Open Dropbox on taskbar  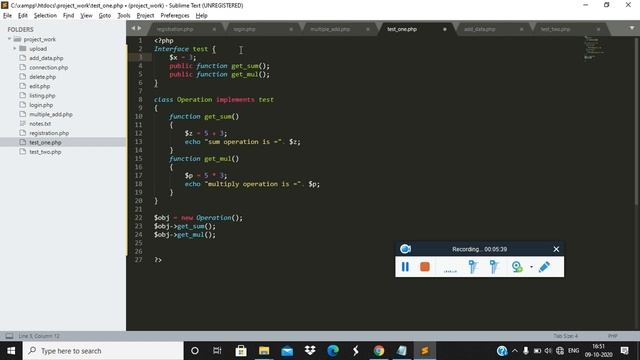point(310,351)
